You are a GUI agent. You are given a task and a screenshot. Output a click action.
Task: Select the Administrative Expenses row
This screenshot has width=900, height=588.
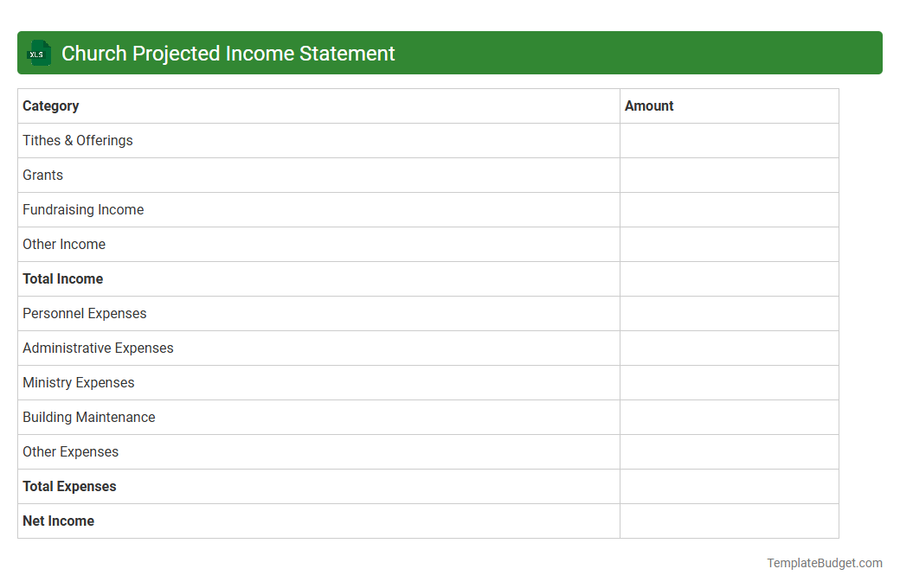98,348
